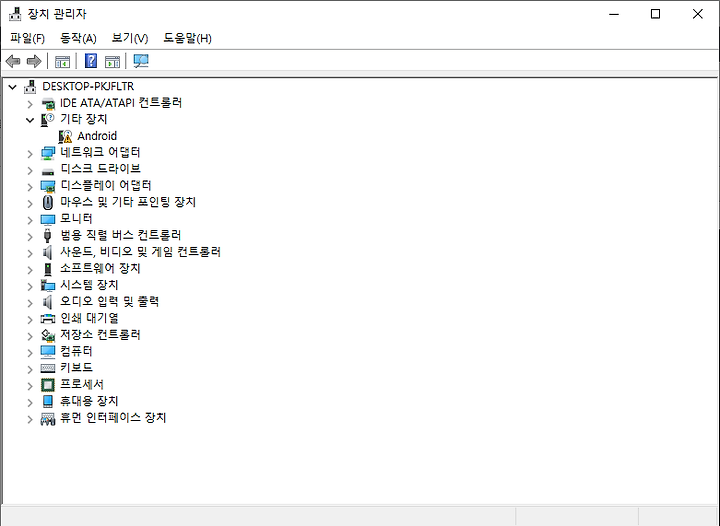The image size is (720, 526).
Task: Select the 기타 장치 label
Action: pos(84,119)
